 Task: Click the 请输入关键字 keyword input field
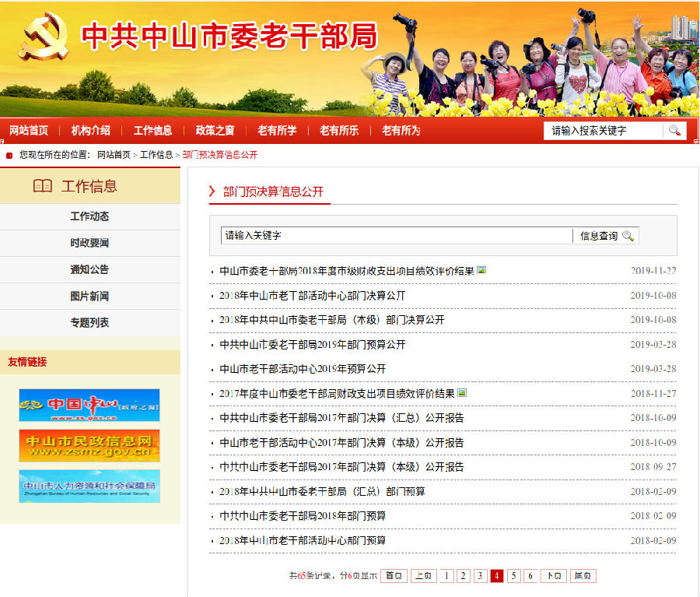click(x=397, y=235)
